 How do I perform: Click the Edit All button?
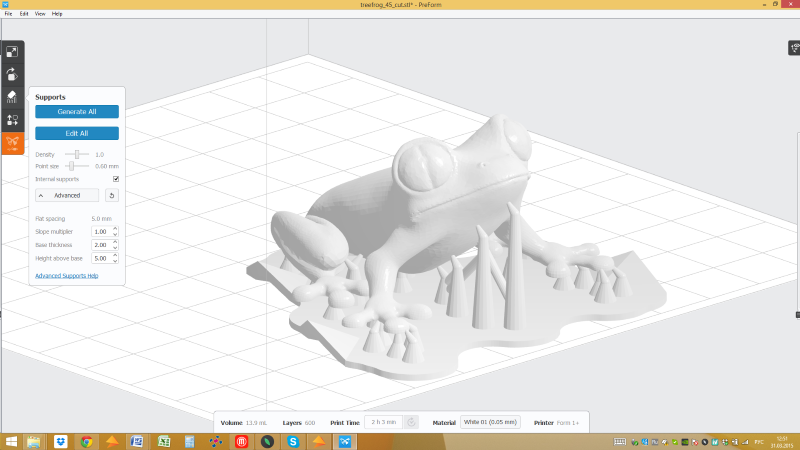pos(77,133)
